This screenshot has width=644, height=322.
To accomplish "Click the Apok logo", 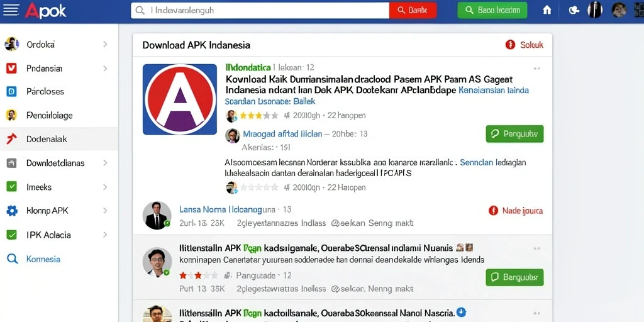I will (x=45, y=11).
